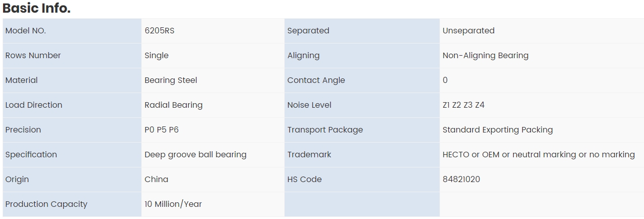Image resolution: width=644 pixels, height=219 pixels.
Task: Select the Radial Bearing value cell
Action: click(x=212, y=105)
